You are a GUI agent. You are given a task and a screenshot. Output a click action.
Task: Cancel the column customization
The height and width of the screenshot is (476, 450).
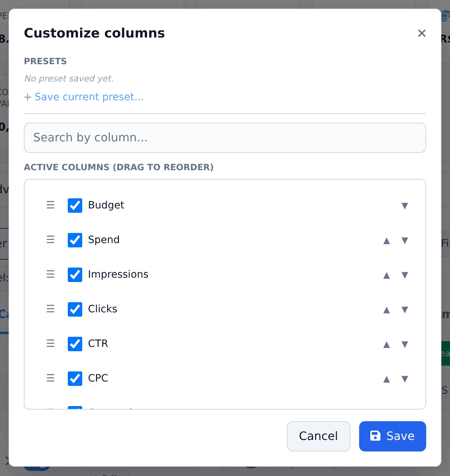point(318,436)
